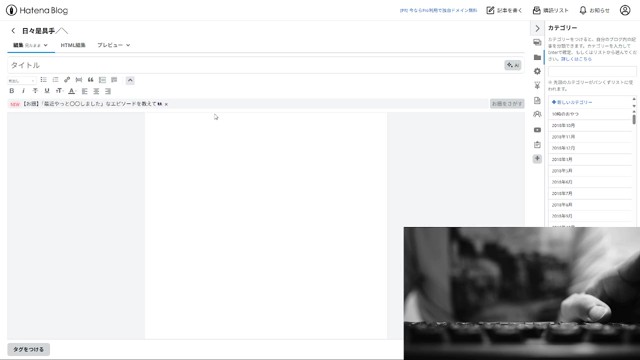Collapse the toolbar with the up chevron
The image size is (640, 360).
click(x=130, y=80)
